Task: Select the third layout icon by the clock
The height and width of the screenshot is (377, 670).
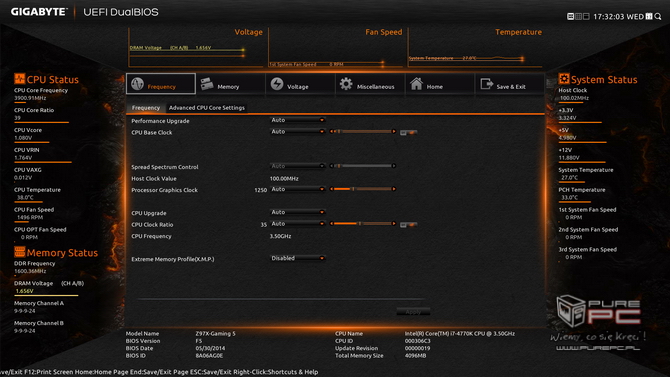Action: pos(586,16)
